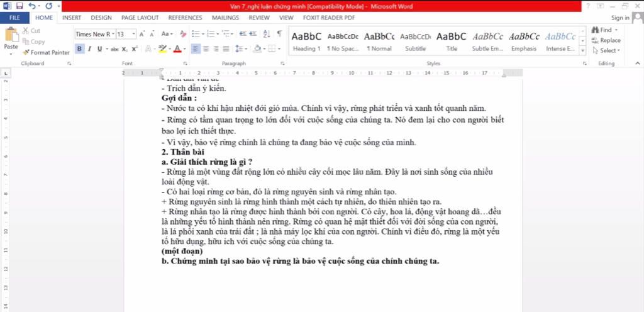The image size is (644, 312).
Task: Click the Paste clipboard icon
Action: (11, 35)
